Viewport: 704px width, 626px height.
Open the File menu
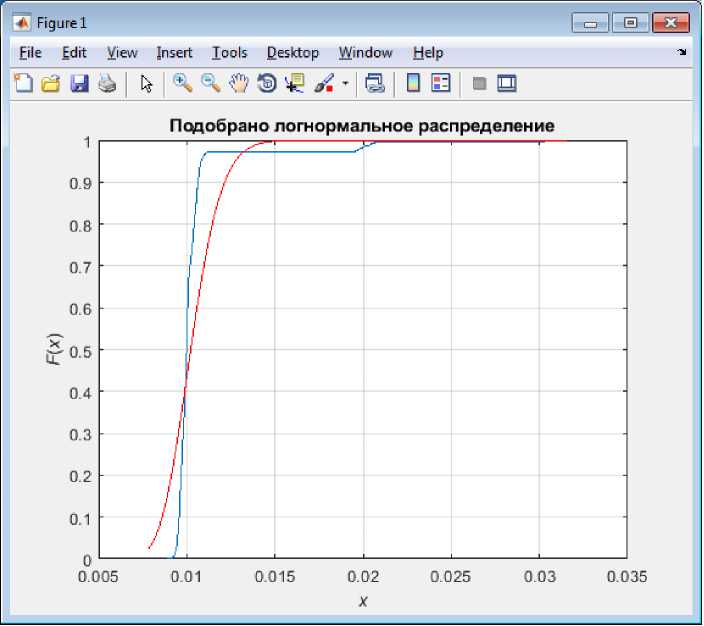tap(30, 53)
